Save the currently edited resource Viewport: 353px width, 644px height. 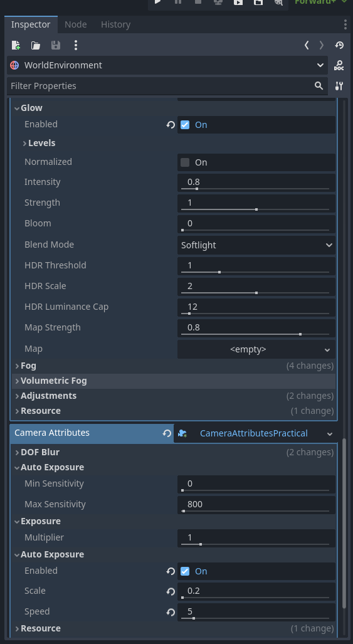[56, 45]
